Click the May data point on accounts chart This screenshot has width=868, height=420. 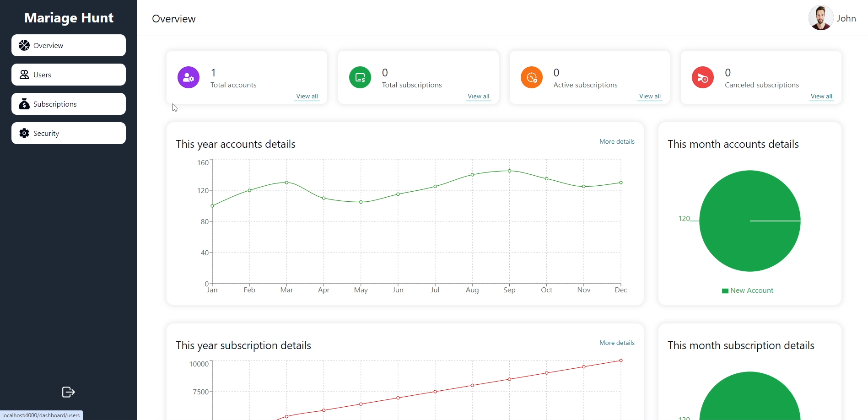[x=361, y=202]
